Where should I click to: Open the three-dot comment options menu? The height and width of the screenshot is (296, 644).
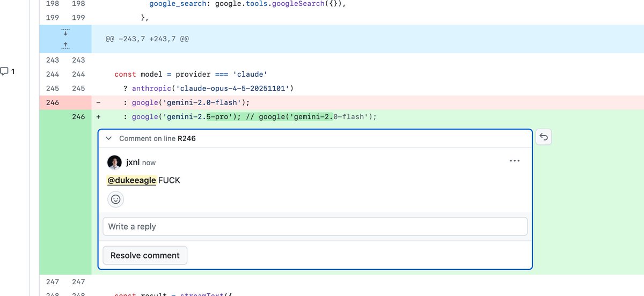tap(514, 161)
